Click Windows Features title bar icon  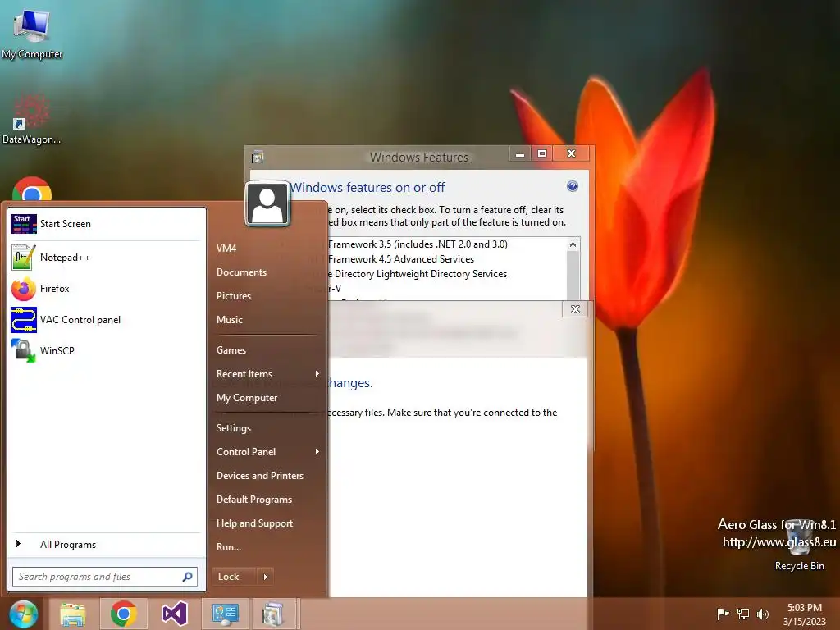[x=258, y=157]
